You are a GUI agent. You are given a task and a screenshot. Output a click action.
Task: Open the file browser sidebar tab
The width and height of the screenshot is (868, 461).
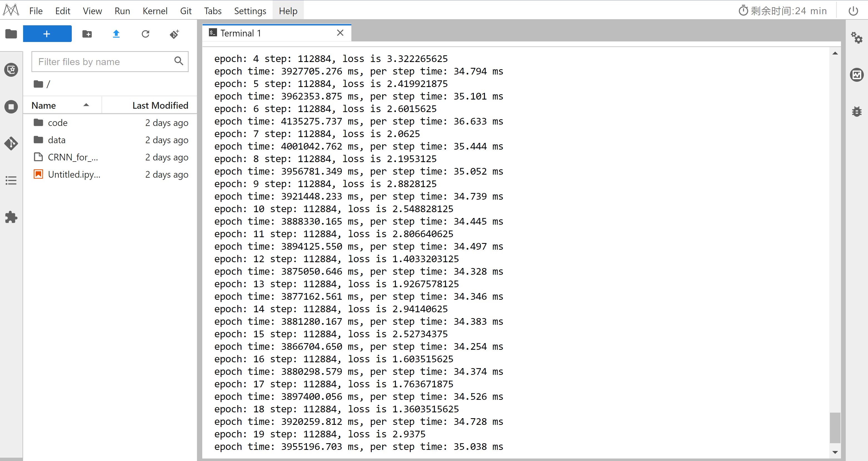tap(11, 34)
